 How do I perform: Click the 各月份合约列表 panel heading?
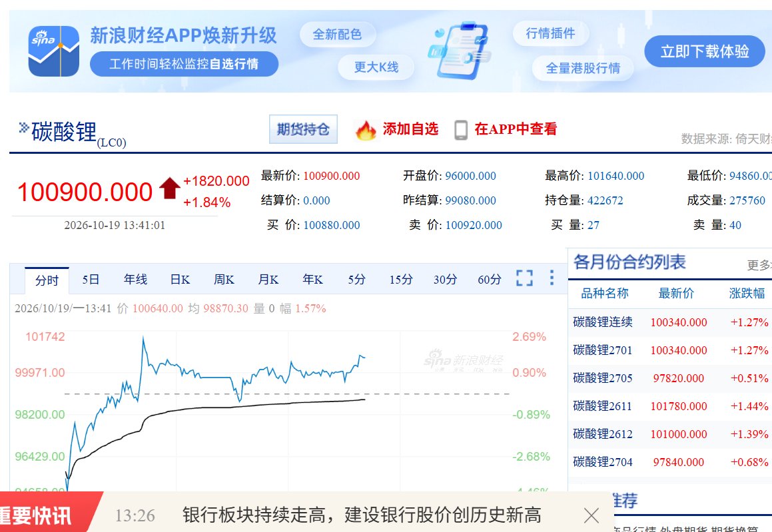pyautogui.click(x=629, y=262)
